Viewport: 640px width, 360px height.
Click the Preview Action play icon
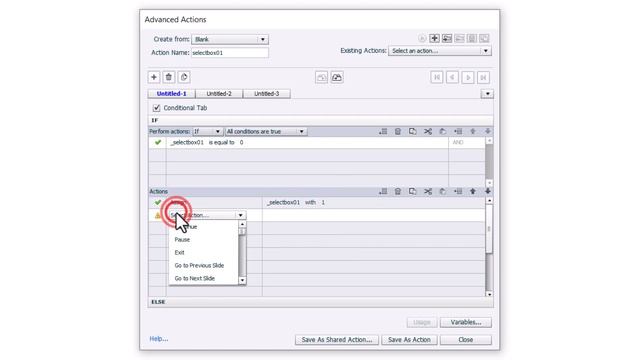[x=422, y=38]
